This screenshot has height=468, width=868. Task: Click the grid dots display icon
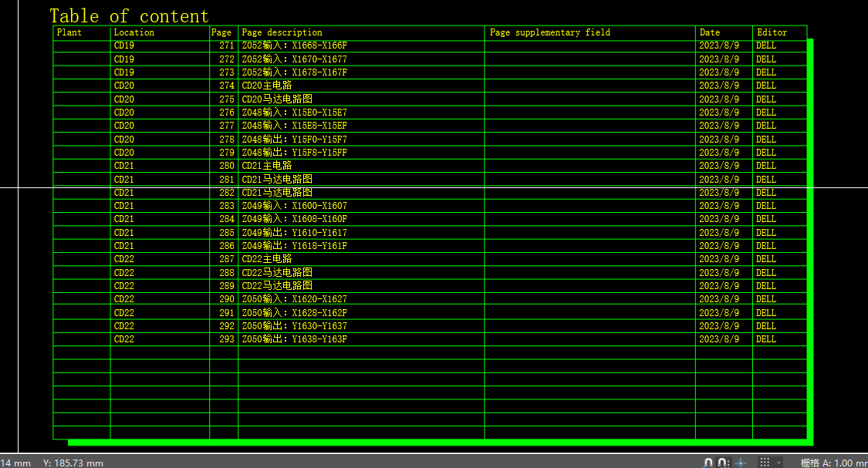pyautogui.click(x=765, y=463)
